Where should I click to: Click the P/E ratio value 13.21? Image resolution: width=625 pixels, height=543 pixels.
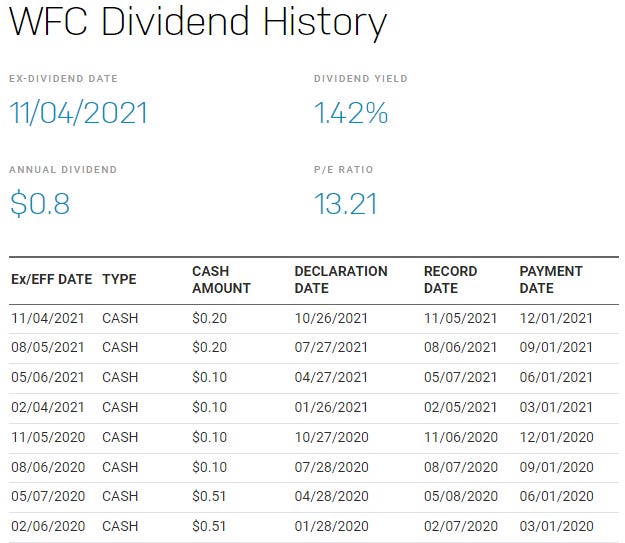coord(346,204)
